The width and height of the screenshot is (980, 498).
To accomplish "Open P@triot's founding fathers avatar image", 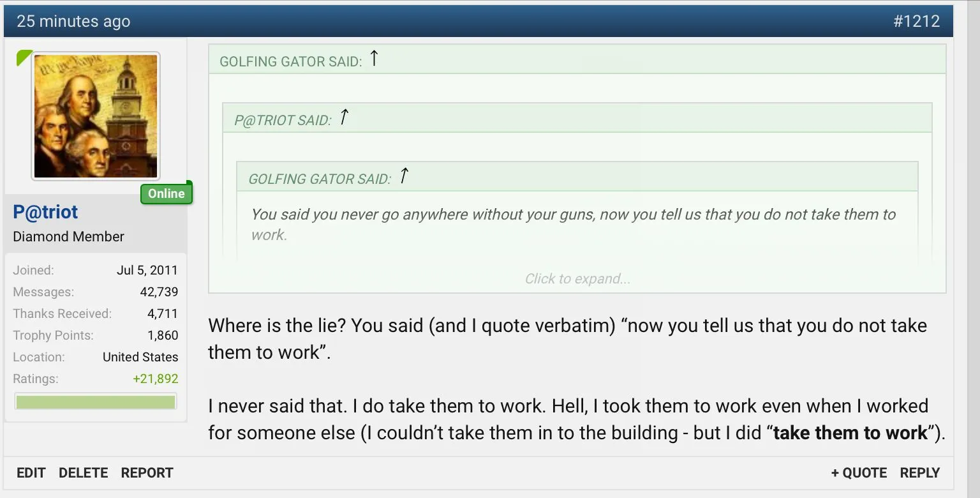I will click(x=96, y=116).
